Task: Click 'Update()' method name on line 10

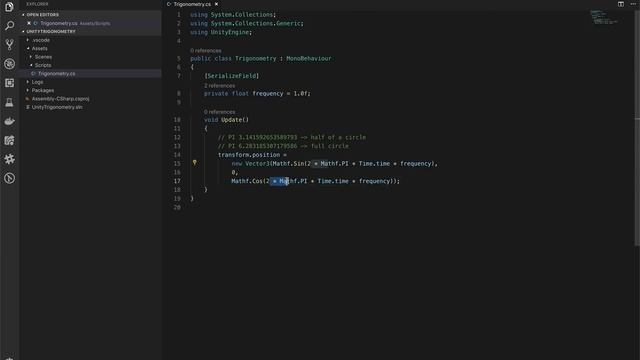Action: click(x=235, y=120)
